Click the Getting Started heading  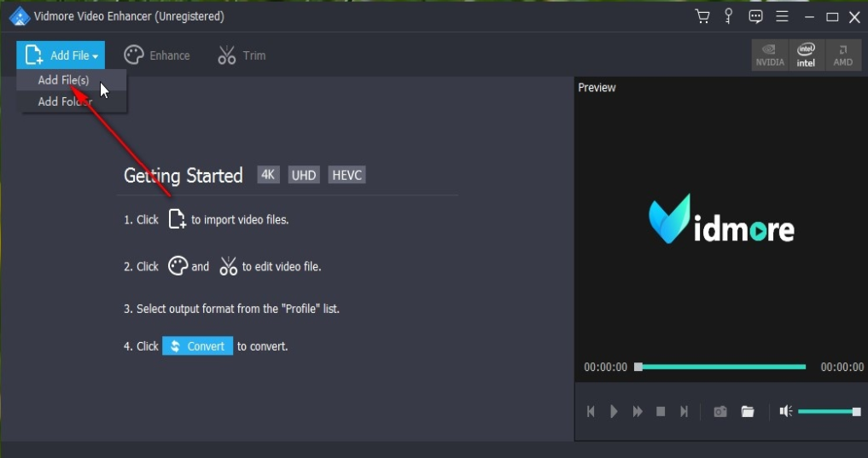coord(184,176)
